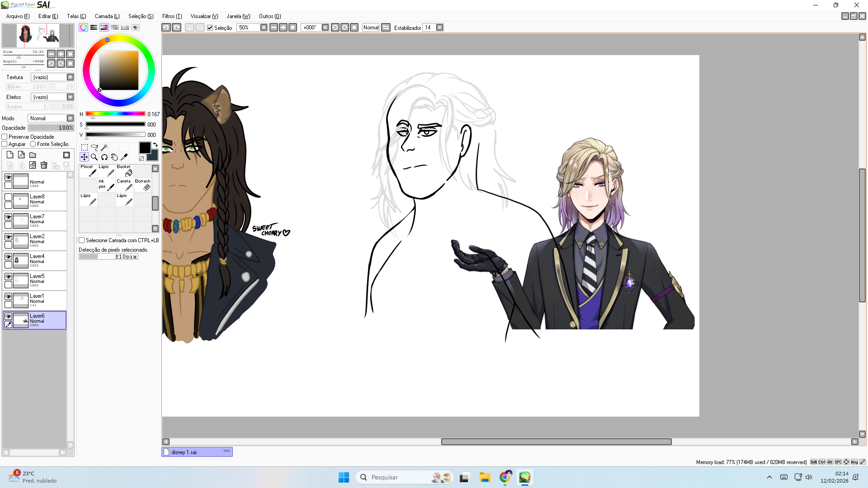This screenshot has width=868, height=488.
Task: Pick the eyedropper tool
Action: point(124,157)
